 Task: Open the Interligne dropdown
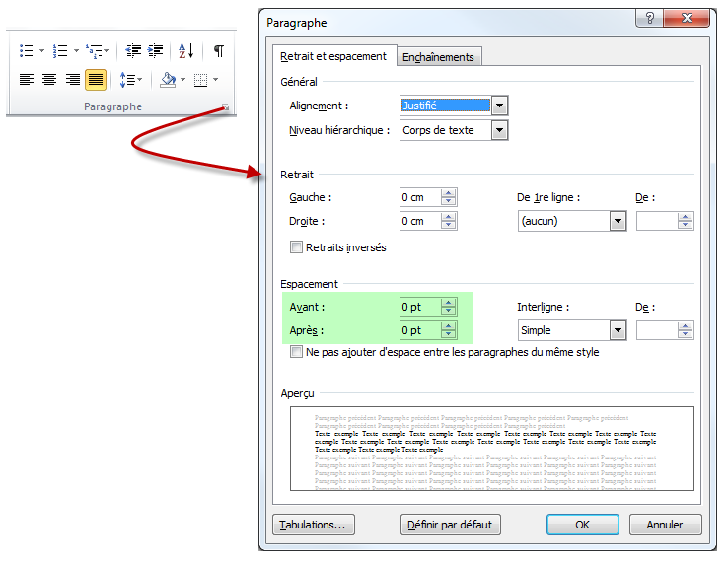coord(618,331)
